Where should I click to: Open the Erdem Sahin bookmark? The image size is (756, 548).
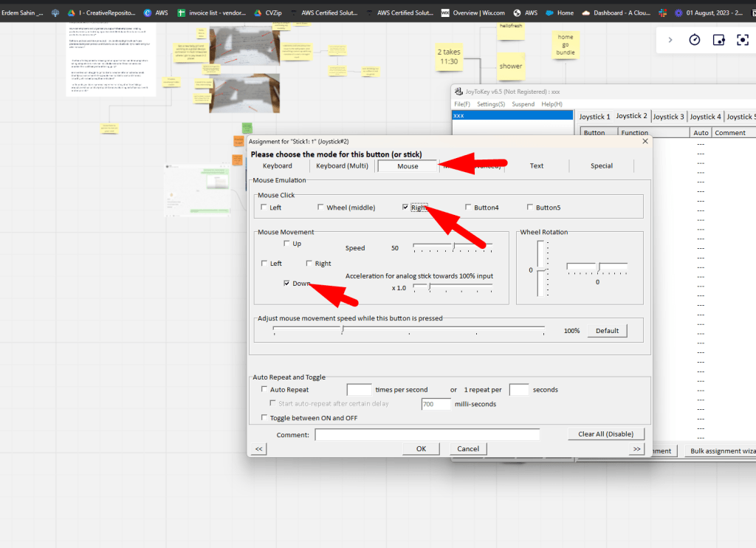point(22,13)
